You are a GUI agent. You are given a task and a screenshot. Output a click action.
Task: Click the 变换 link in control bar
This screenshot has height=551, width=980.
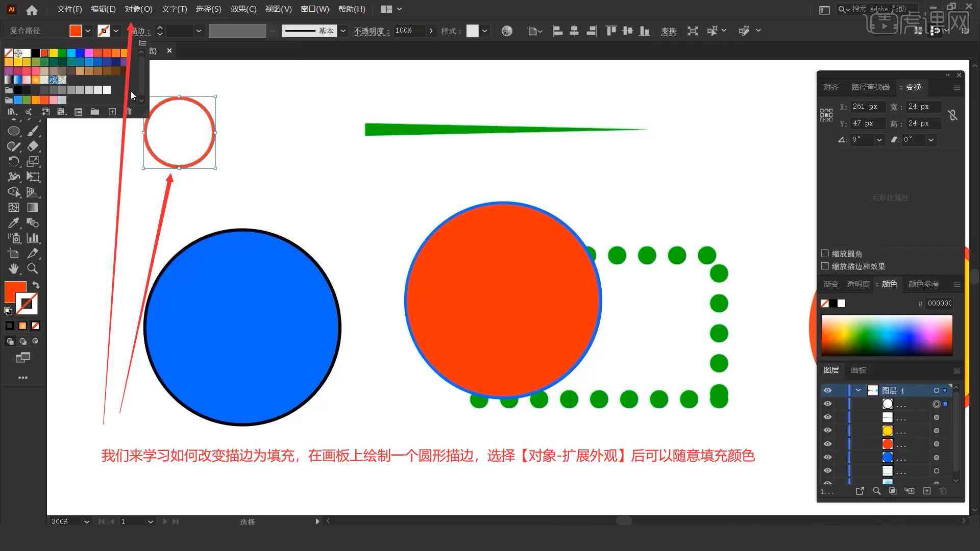(x=668, y=31)
